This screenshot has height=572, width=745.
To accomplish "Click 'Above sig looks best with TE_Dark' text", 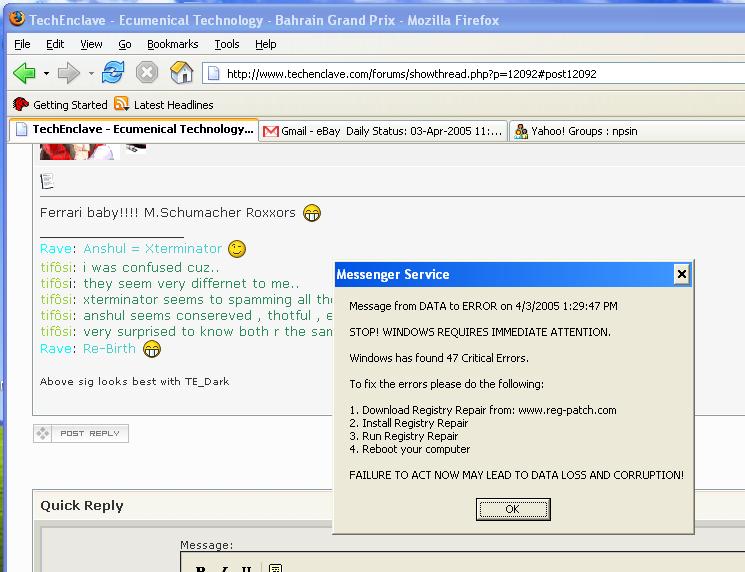I will pos(134,381).
